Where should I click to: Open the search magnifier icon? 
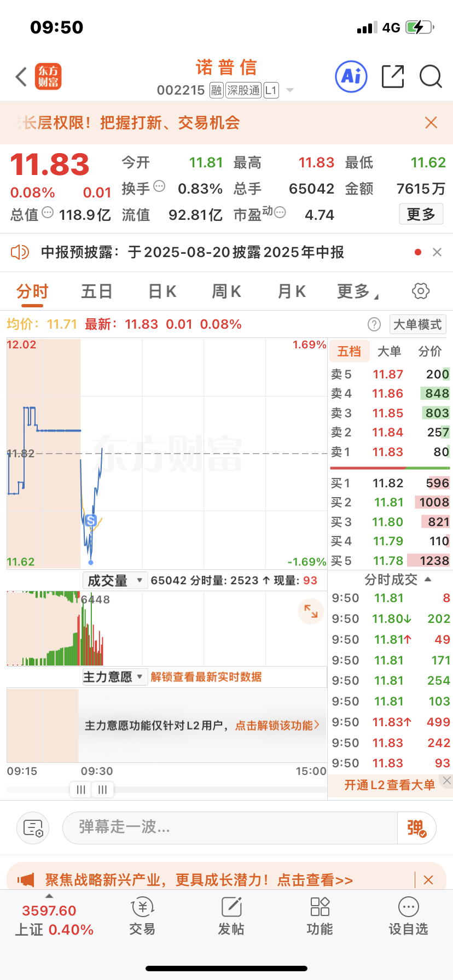coord(431,77)
